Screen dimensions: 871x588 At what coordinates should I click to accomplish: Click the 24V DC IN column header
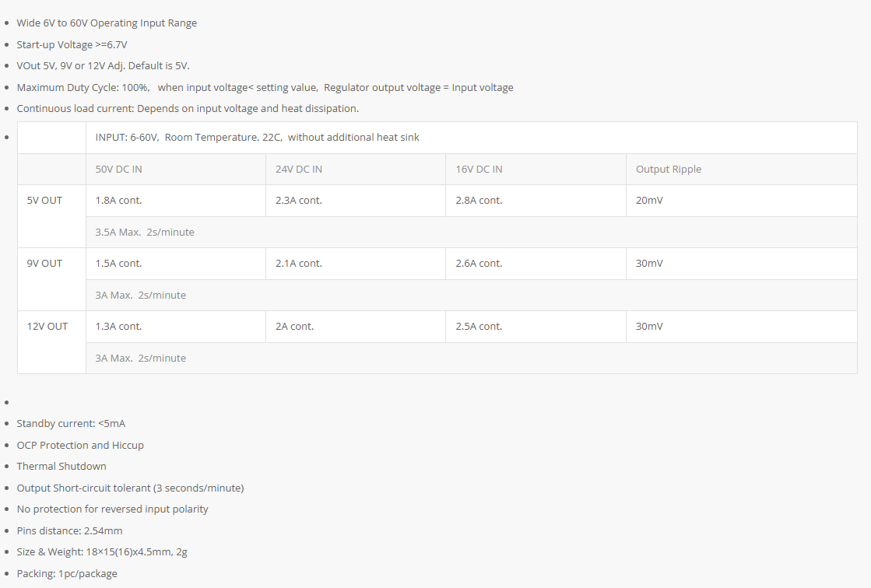click(x=356, y=170)
